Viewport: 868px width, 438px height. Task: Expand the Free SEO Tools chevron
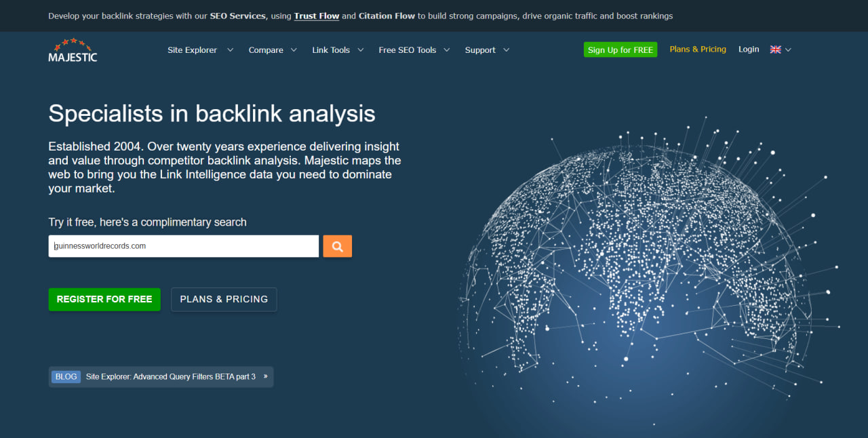tap(446, 50)
